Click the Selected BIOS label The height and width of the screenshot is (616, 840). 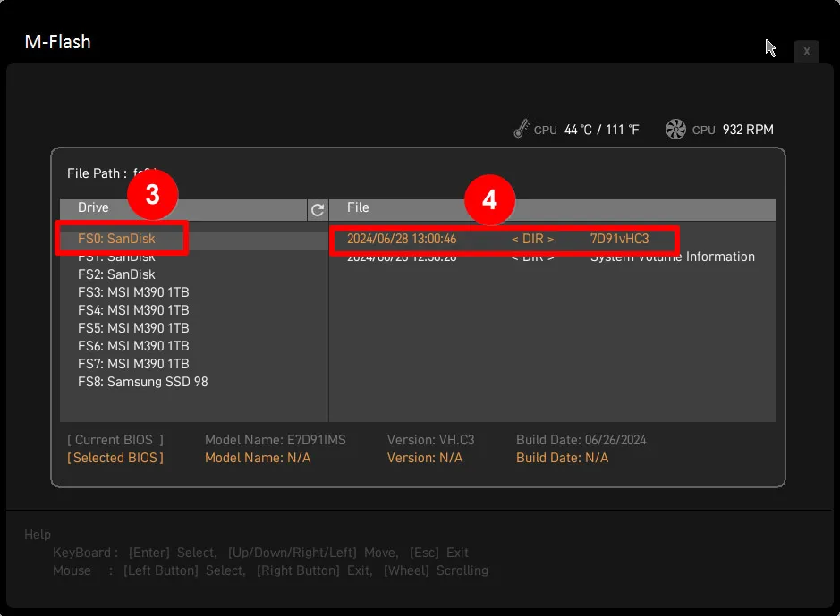point(115,458)
